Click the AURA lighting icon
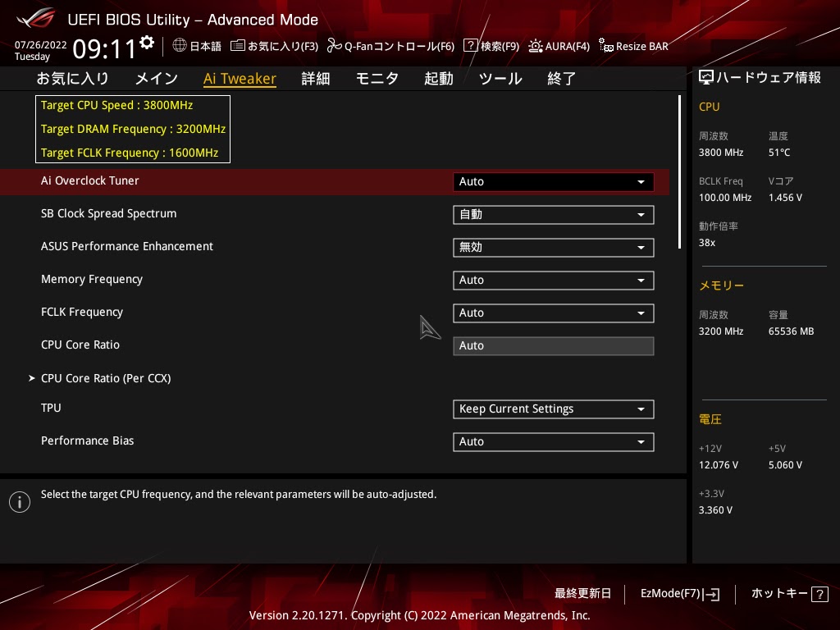 pos(535,46)
